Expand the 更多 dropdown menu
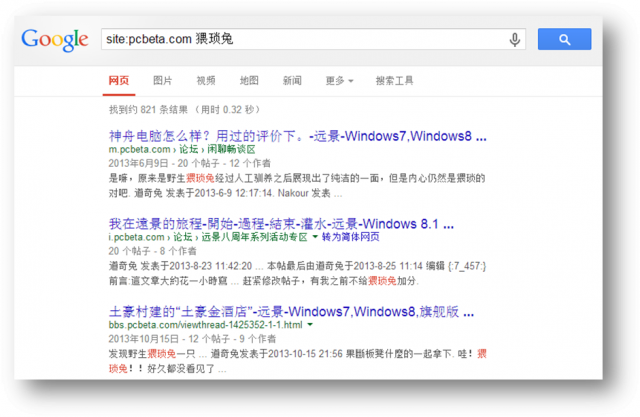 (x=339, y=81)
